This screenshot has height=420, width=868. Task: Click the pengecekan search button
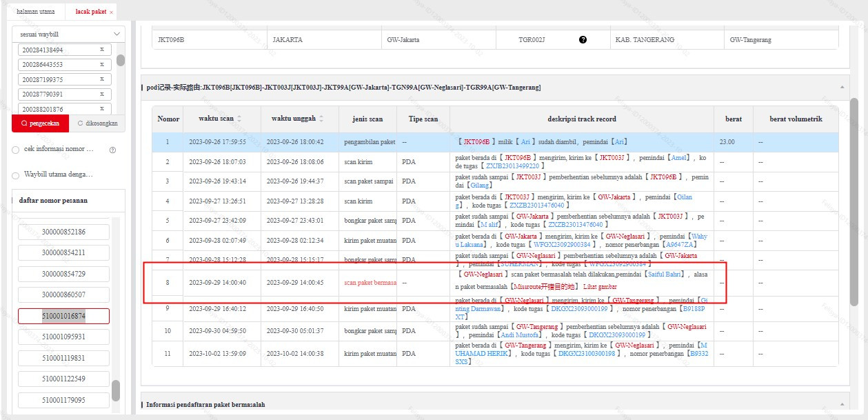point(41,123)
